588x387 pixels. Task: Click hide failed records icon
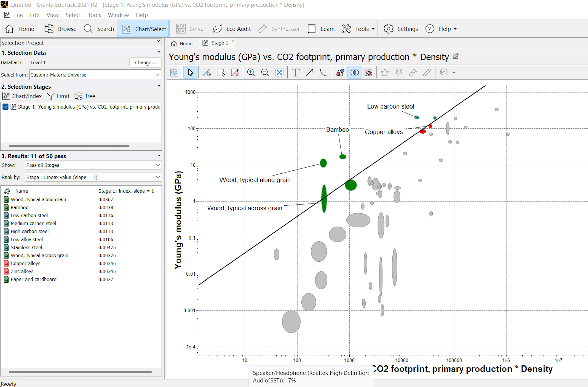click(368, 72)
